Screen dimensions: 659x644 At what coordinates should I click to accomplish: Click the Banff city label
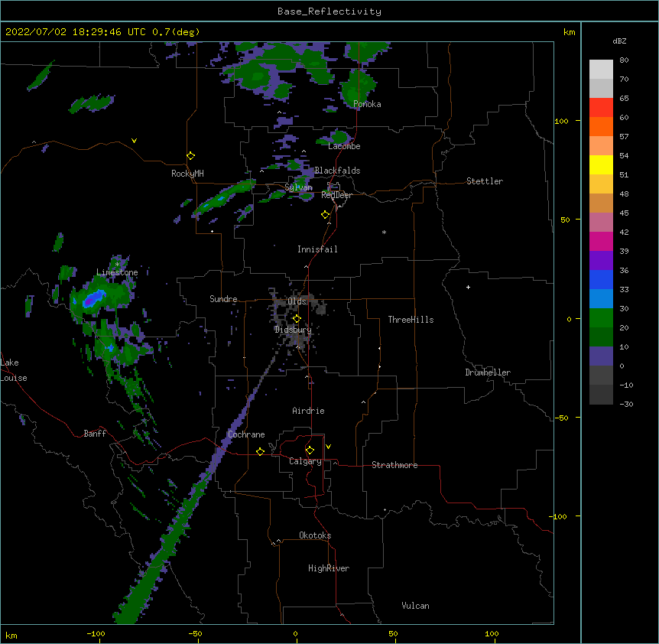click(x=95, y=434)
